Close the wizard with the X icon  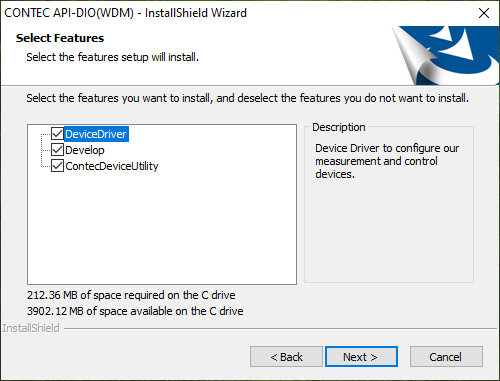484,13
